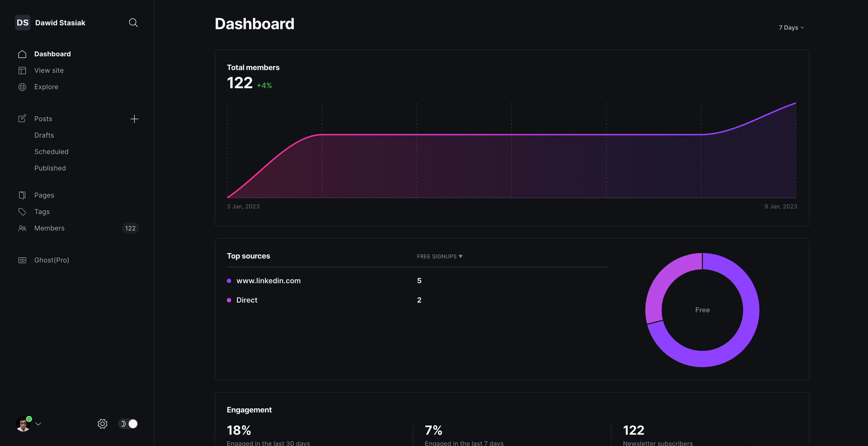This screenshot has width=868, height=446.
Task: Toggle the night mode switch
Action: point(128,424)
